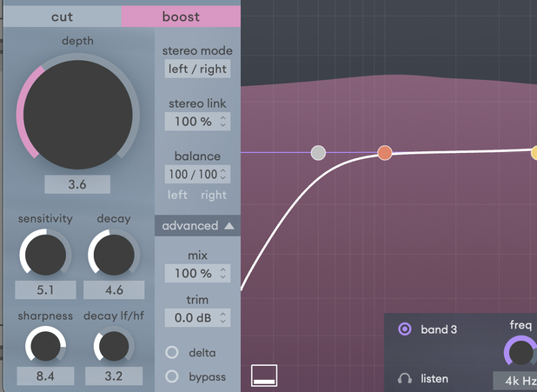Click the advanced collapse triangle icon

click(229, 226)
